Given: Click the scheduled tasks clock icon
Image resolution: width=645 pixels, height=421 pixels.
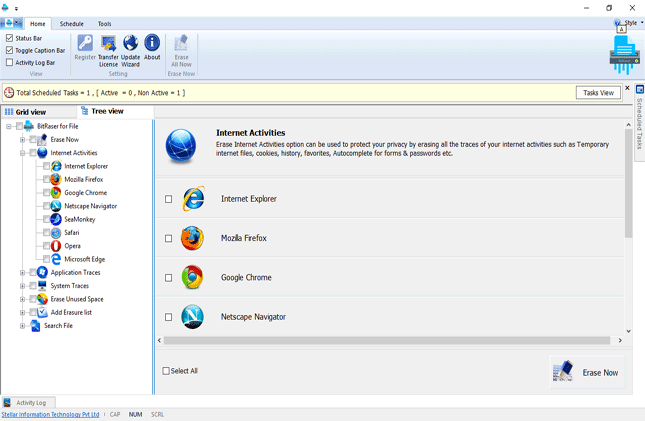Looking at the screenshot, I should [x=9, y=93].
